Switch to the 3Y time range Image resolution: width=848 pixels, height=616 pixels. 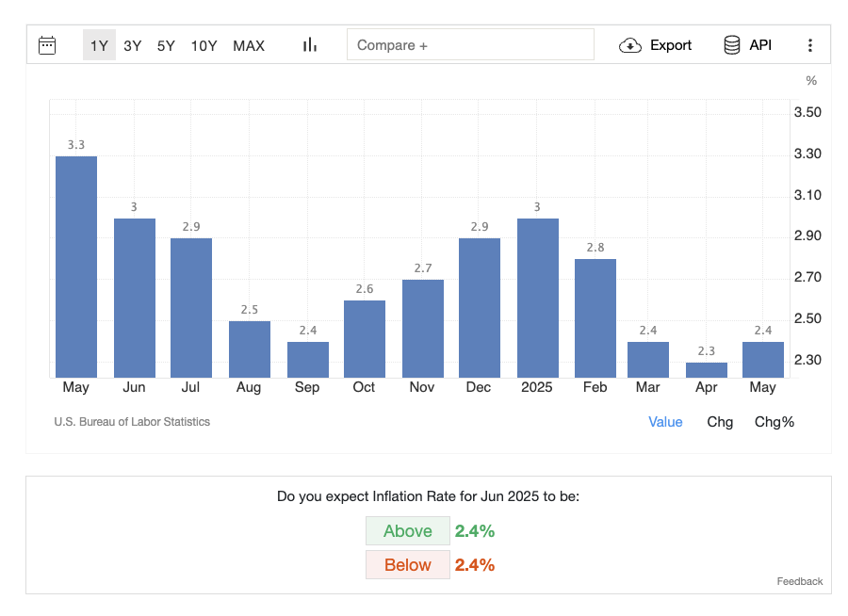(133, 45)
